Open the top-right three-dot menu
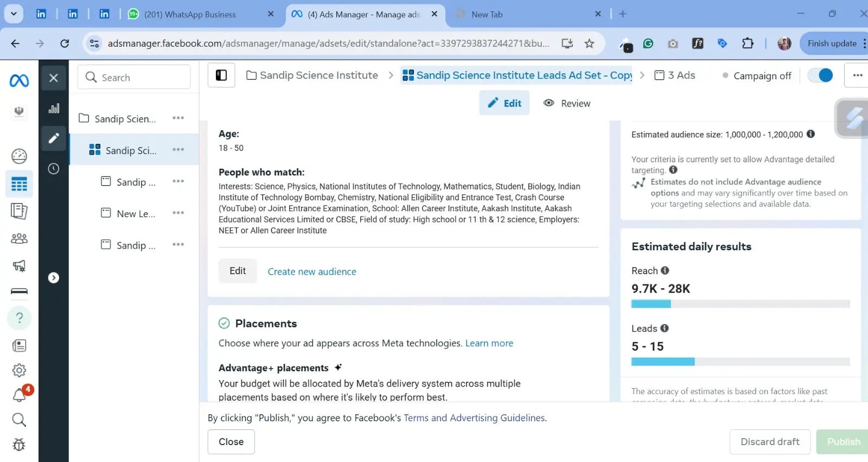The width and height of the screenshot is (868, 462). pyautogui.click(x=857, y=75)
